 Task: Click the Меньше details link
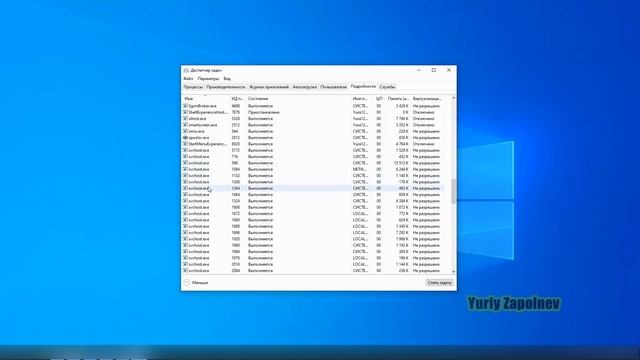pos(200,282)
